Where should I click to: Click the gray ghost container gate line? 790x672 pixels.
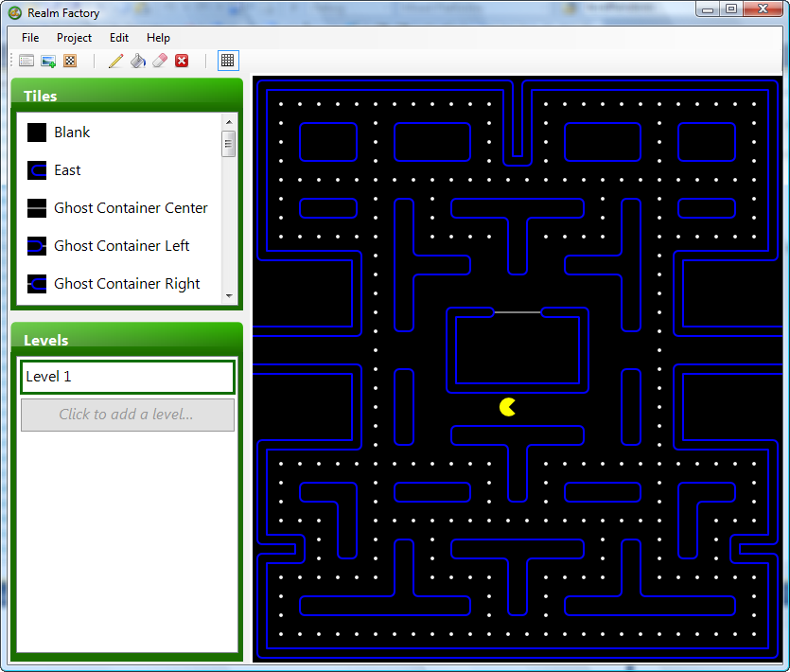(x=518, y=312)
